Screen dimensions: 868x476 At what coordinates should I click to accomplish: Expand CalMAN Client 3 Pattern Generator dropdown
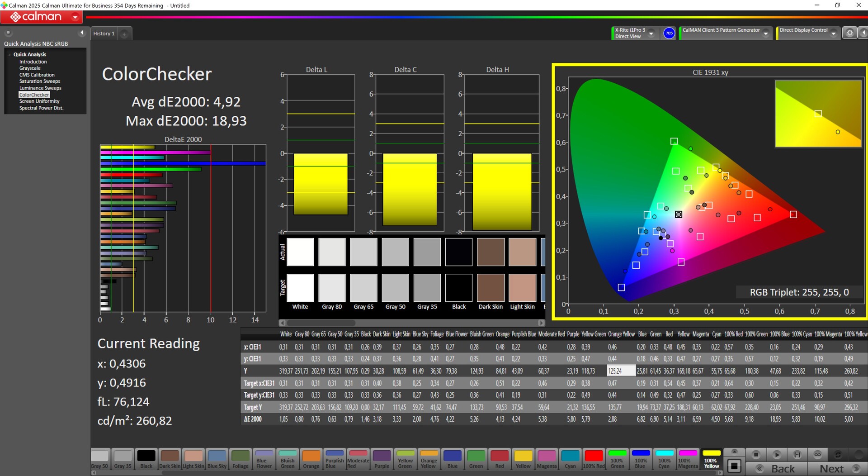tap(766, 33)
